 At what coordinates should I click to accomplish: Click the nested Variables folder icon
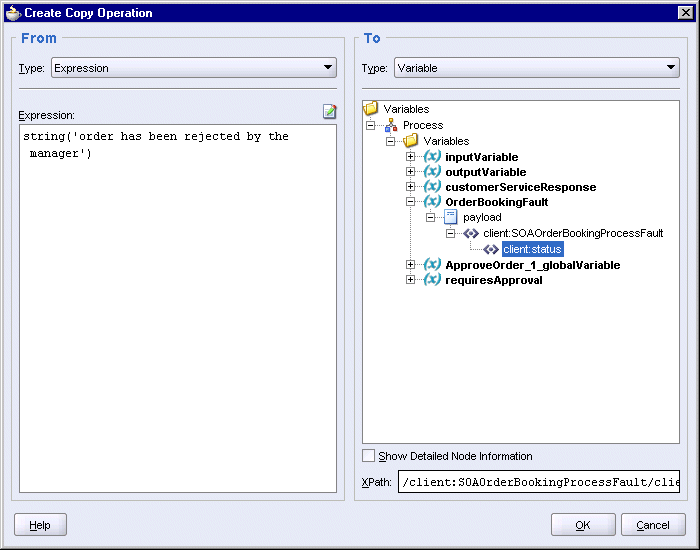411,141
